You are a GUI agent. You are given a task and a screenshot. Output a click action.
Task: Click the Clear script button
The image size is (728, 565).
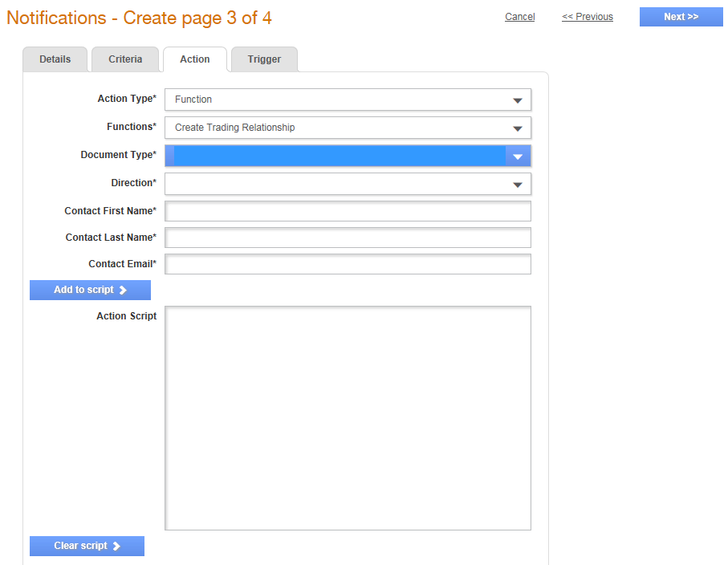click(x=87, y=546)
